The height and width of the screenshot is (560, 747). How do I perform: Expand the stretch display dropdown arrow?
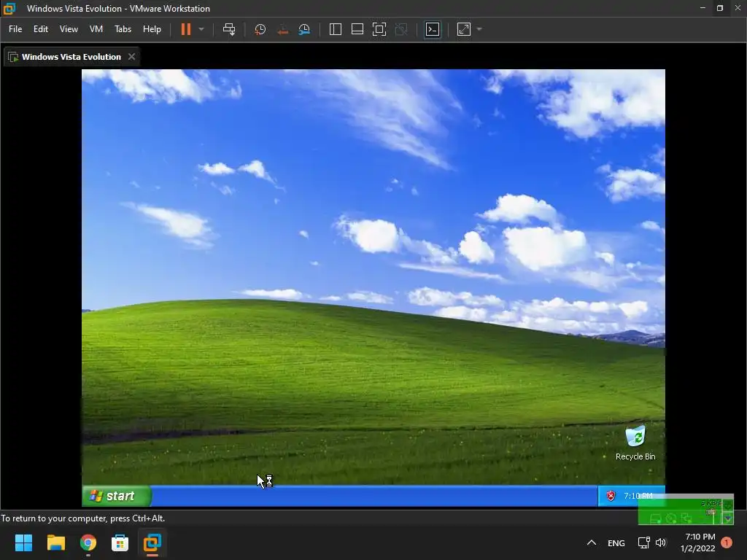click(x=479, y=29)
